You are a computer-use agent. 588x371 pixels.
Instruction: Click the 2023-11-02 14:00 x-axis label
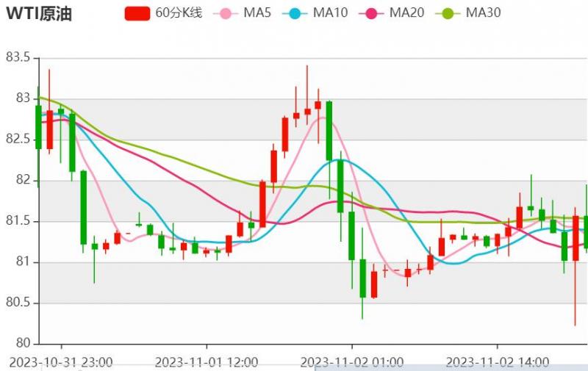(x=498, y=363)
